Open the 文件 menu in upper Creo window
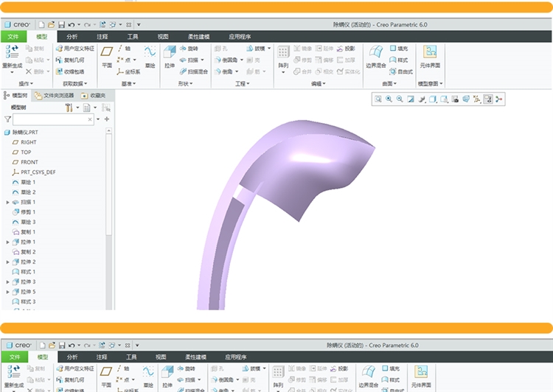 13,37
